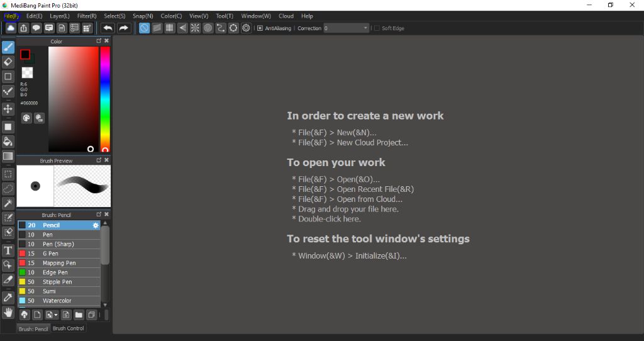The image size is (644, 341).
Task: Click the comment box icon in toolbar
Action: point(49,28)
